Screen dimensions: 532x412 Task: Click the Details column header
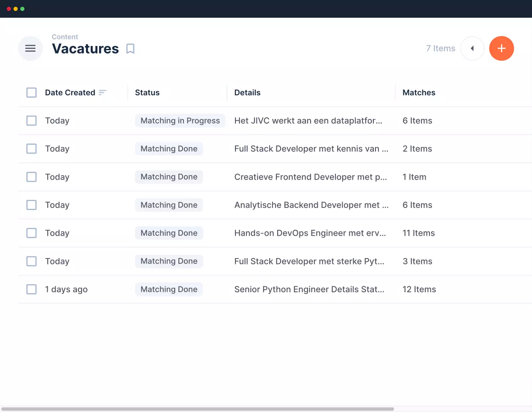click(247, 93)
